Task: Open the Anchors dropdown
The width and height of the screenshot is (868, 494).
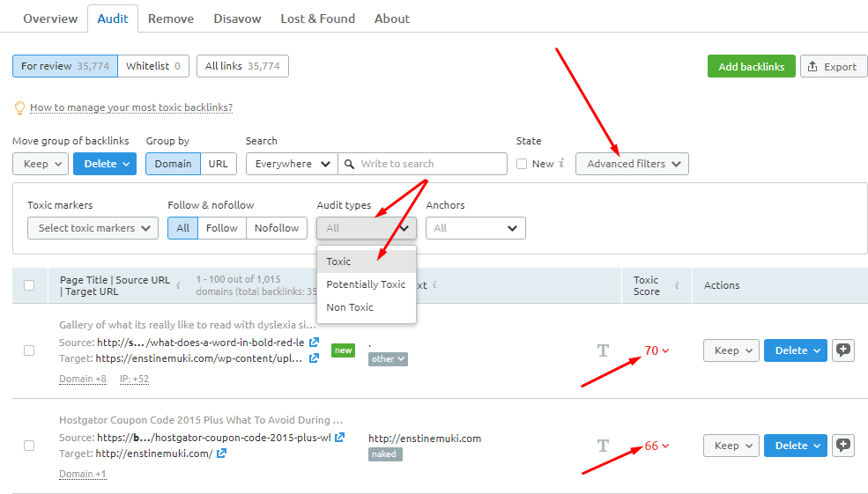Action: point(475,228)
